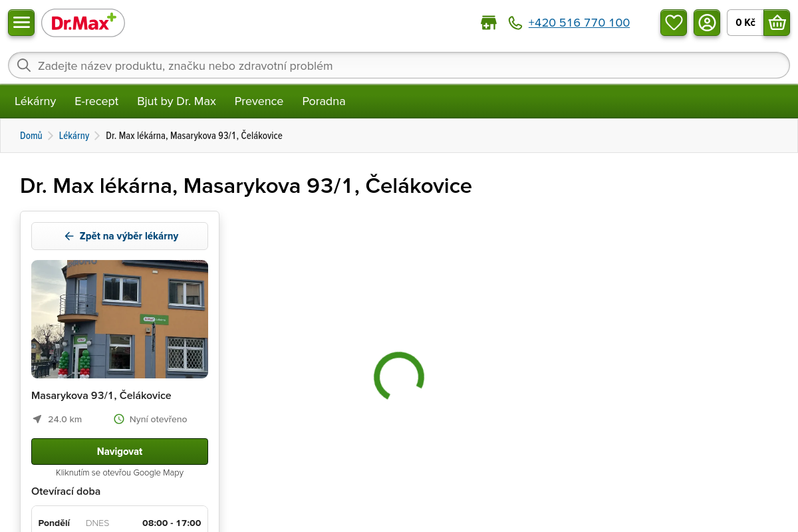Focus the product search field
Image resolution: width=798 pixels, height=532 pixels.
point(399,66)
